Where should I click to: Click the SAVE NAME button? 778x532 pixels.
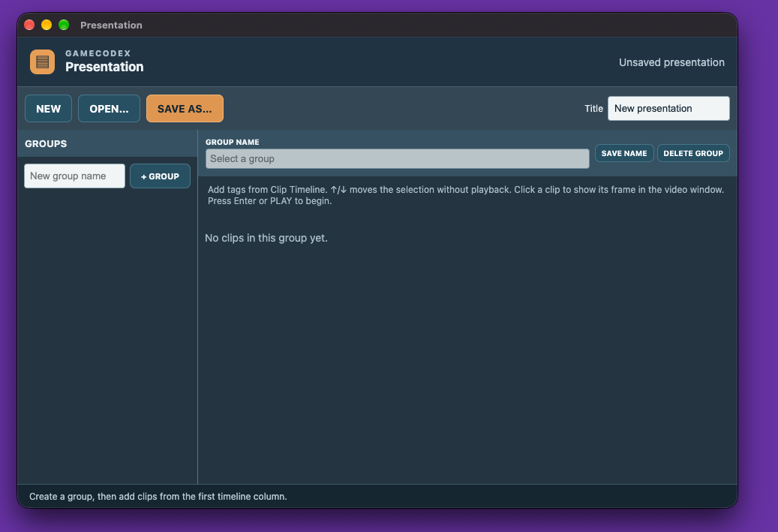624,153
